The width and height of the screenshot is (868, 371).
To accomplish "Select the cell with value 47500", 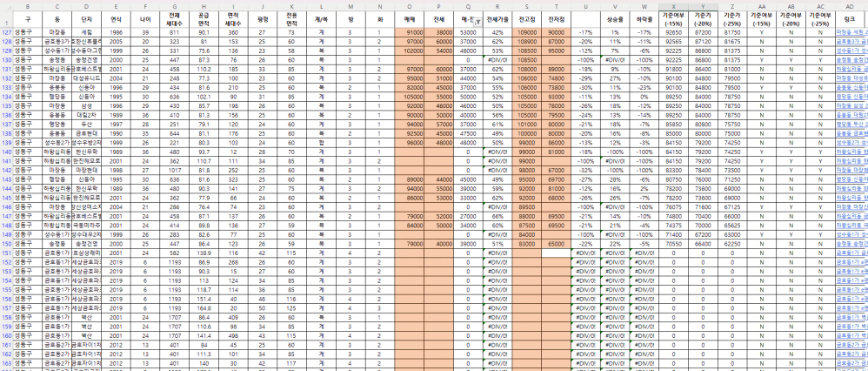I will [x=468, y=132].
